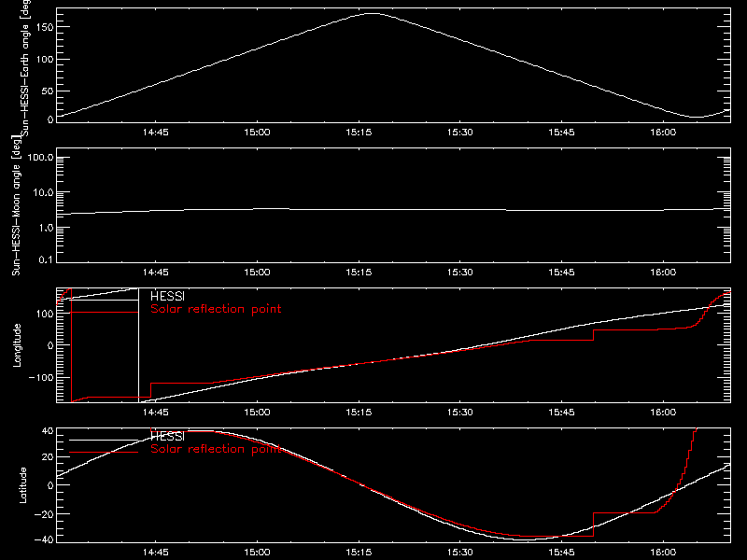This screenshot has width=747, height=560.
Task: Click the -100 tick label in Longitude plot
Action: 41,377
